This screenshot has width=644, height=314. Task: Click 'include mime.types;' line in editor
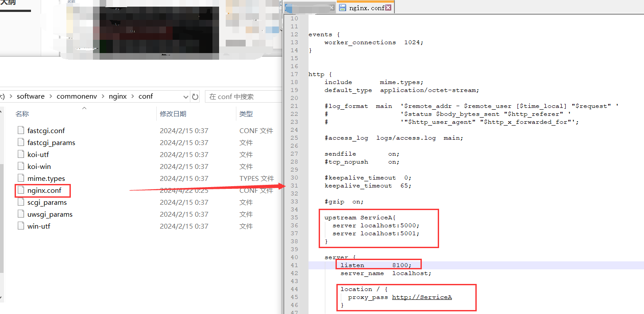(374, 82)
